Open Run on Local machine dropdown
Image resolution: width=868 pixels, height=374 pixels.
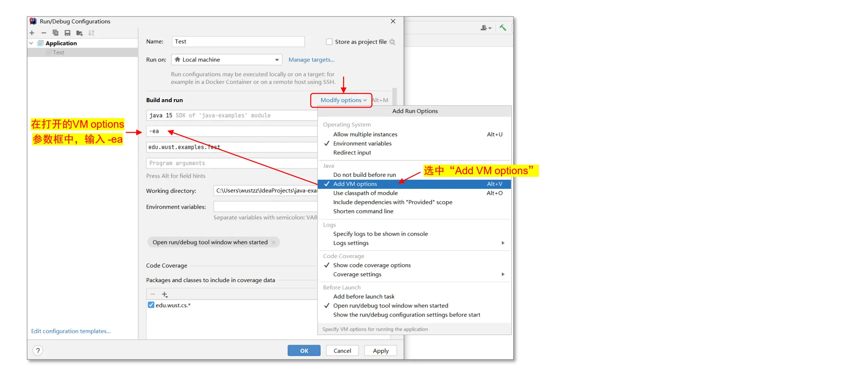pyautogui.click(x=227, y=60)
